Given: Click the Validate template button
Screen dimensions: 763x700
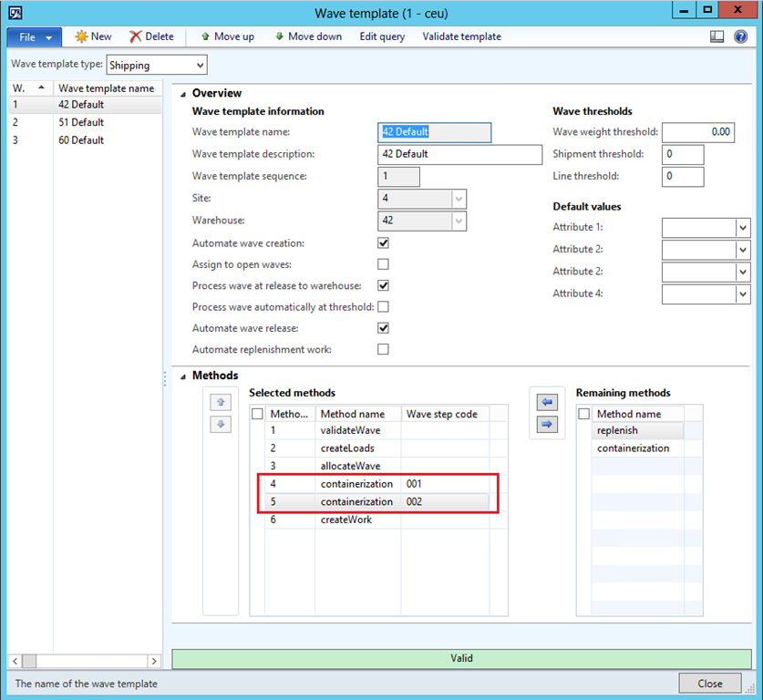Looking at the screenshot, I should point(461,36).
